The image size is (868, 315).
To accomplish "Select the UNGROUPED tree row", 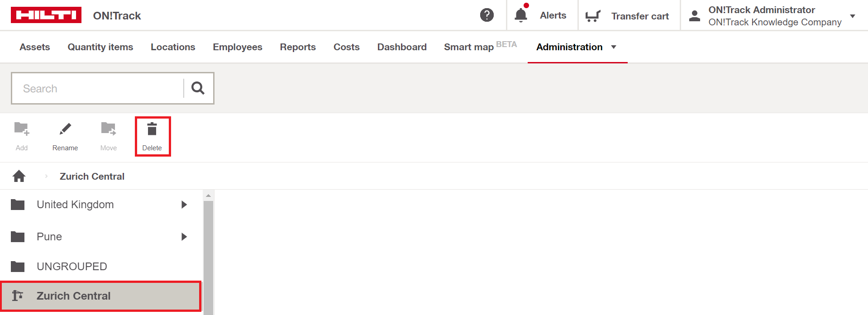I will coord(101,267).
